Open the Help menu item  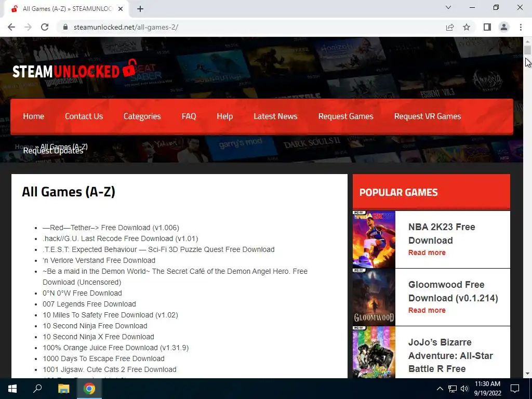(224, 116)
